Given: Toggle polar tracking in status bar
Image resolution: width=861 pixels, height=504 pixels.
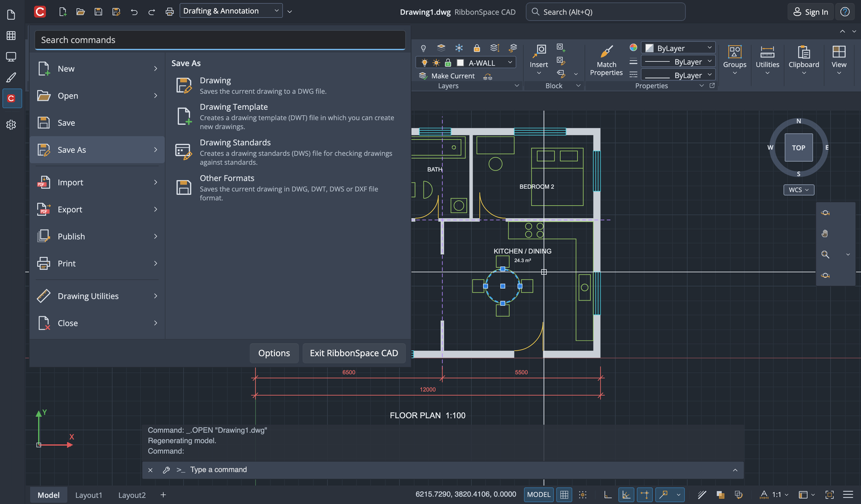Looking at the screenshot, I should [x=626, y=494].
